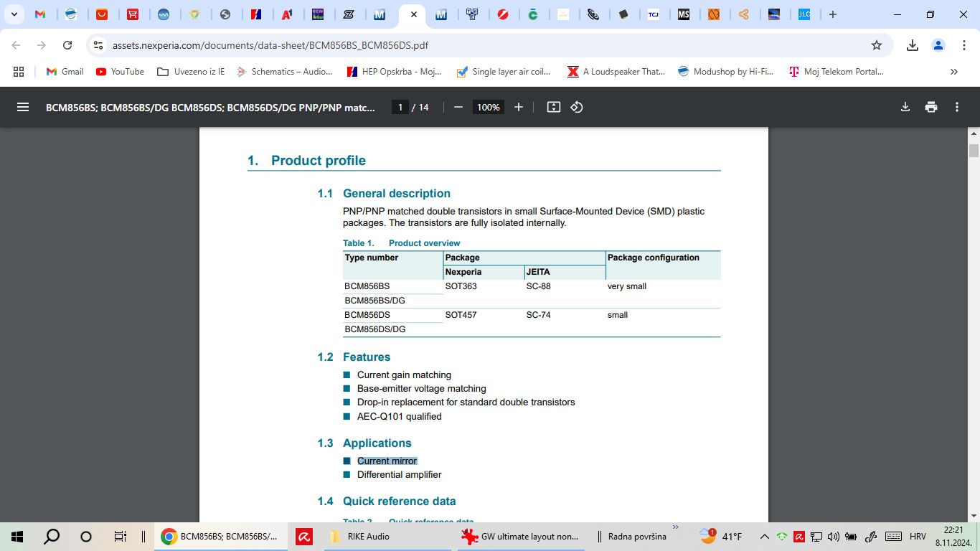Image resolution: width=980 pixels, height=551 pixels.
Task: Open the volume control in tray
Action: coord(833,537)
